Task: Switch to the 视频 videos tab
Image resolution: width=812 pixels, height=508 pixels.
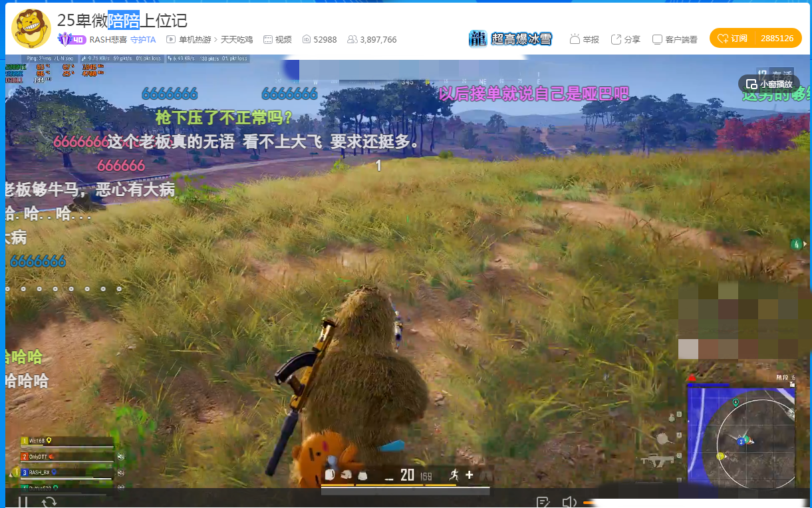Action: (277, 39)
